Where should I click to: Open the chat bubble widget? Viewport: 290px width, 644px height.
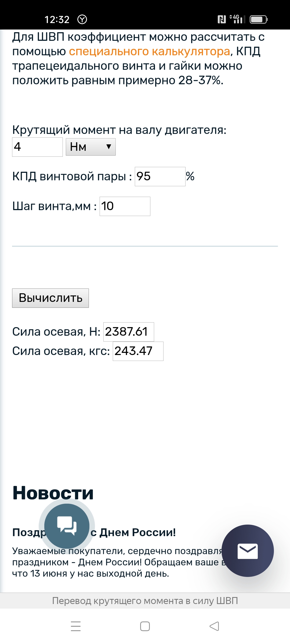coord(67,526)
